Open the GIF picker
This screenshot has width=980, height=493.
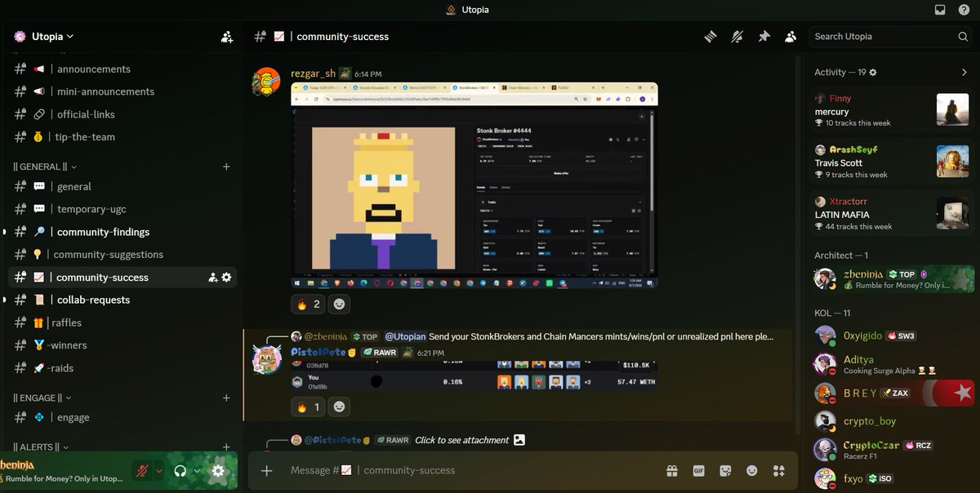(698, 471)
